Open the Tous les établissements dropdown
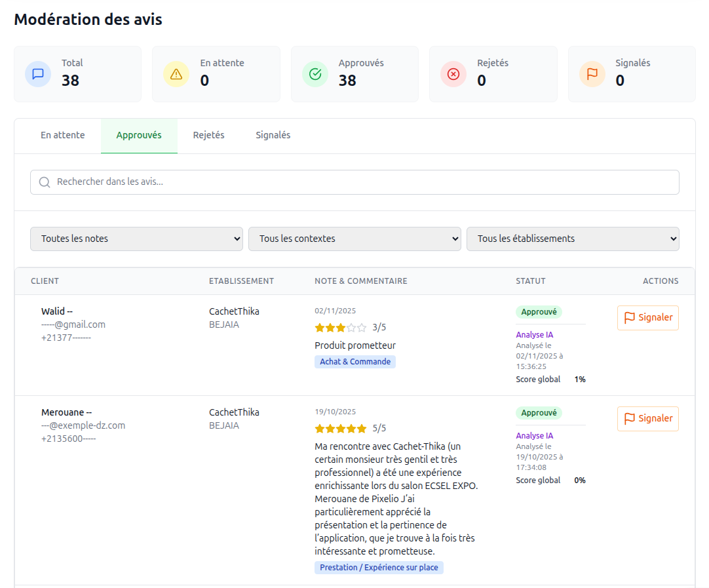The height and width of the screenshot is (588, 709). [572, 239]
